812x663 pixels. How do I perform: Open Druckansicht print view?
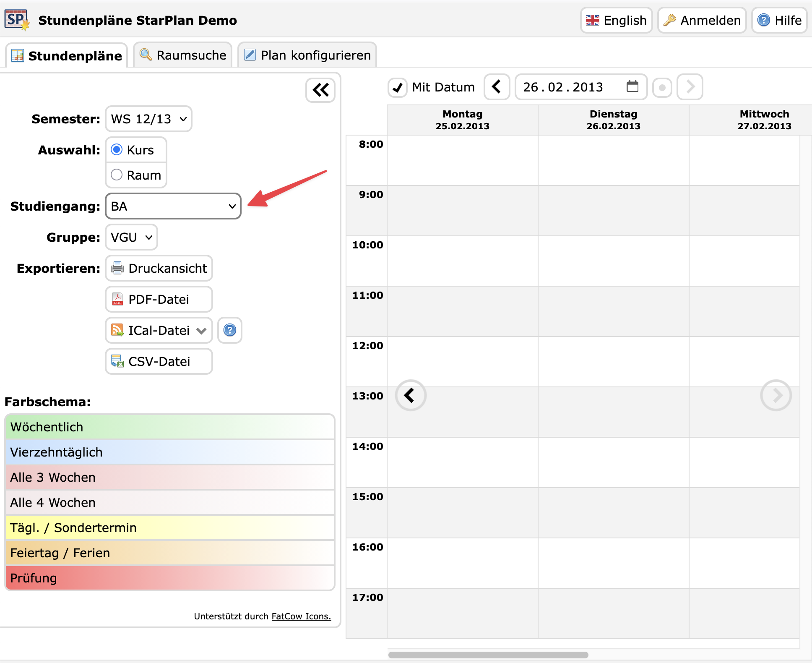[x=159, y=268]
